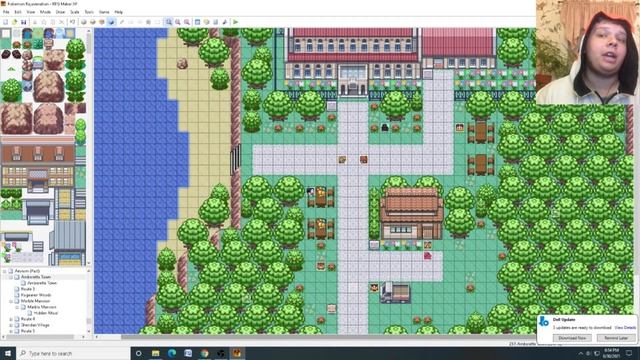The height and width of the screenshot is (360, 640).
Task: Start Playtest with the green arrow
Action: pos(235,22)
